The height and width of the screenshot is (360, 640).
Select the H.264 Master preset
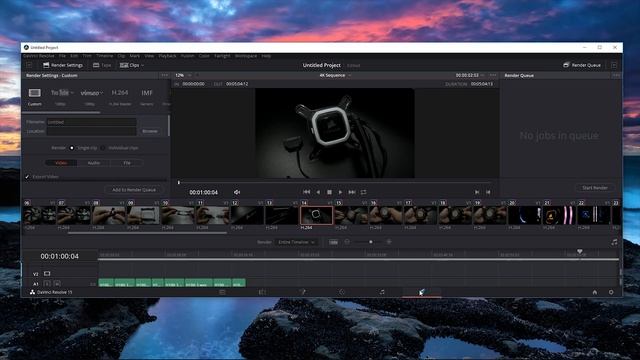coord(120,93)
